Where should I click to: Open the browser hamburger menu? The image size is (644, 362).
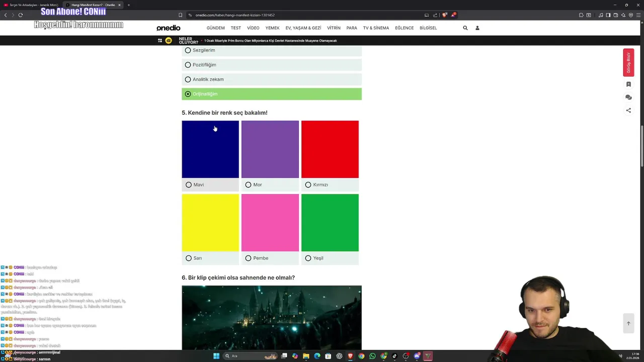638,15
